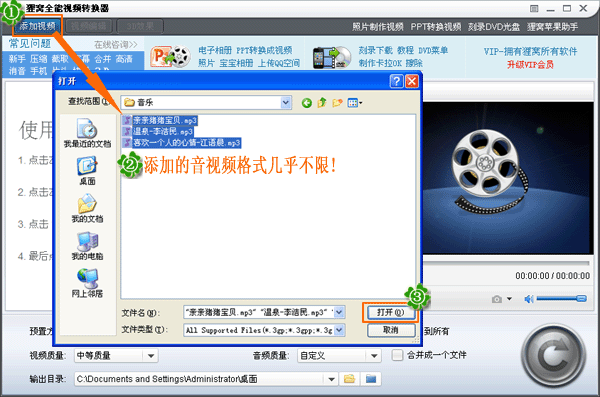Browse output folder with yellow folder icon
The height and width of the screenshot is (397, 600).
[349, 379]
